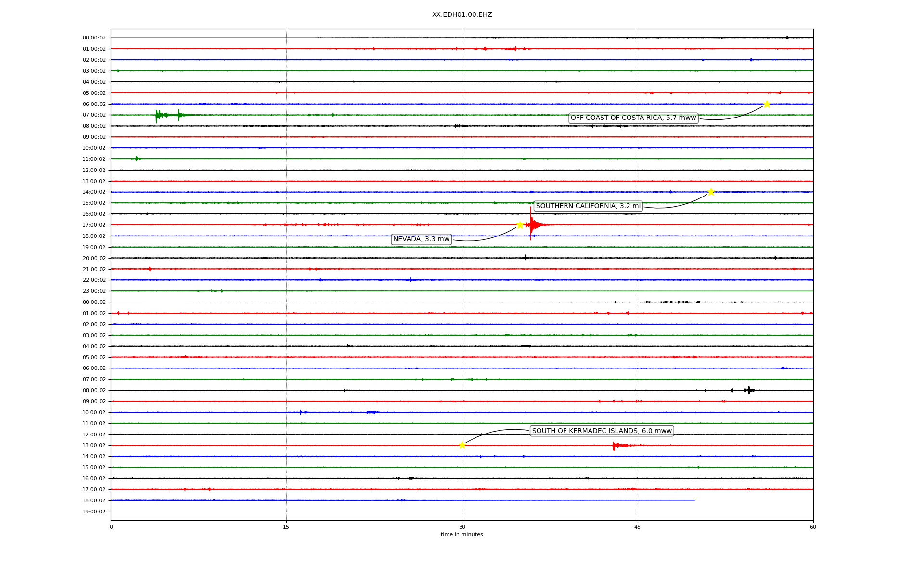Viewport: 924px width, 578px height.
Task: Click the XX.EDH01.00.EHZ plot title
Action: (462, 15)
